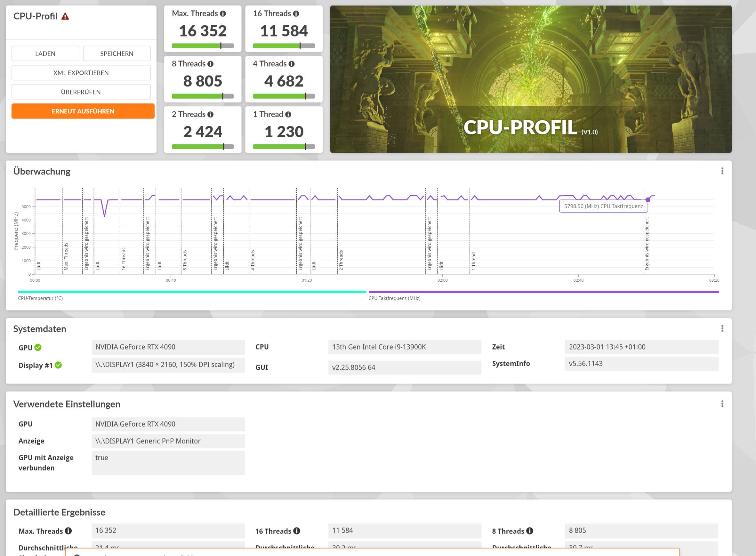
Task: Click the frequency dip in the monitoring graph
Action: 104,209
